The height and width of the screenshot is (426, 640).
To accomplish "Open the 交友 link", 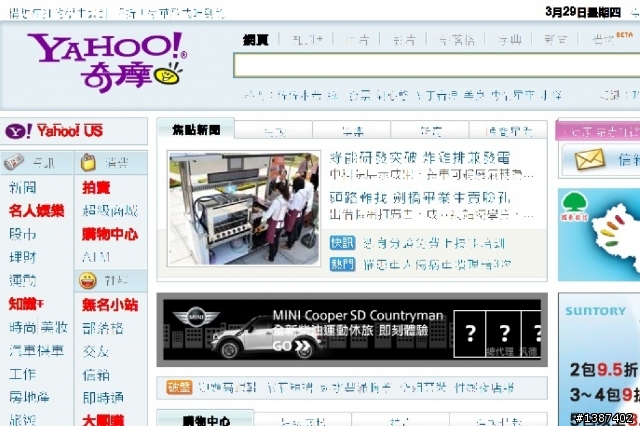I will 96,351.
